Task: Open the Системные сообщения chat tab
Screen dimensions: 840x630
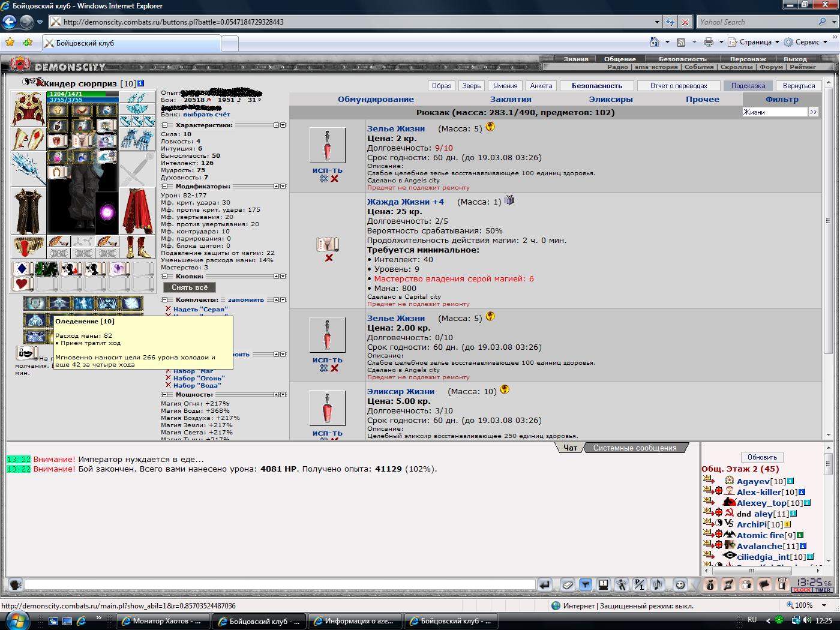Action: (x=635, y=448)
